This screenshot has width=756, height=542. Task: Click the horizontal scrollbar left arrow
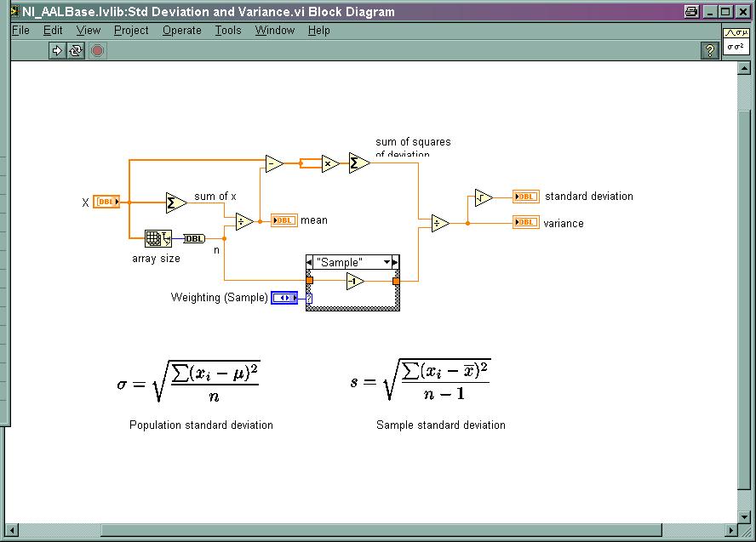12,530
